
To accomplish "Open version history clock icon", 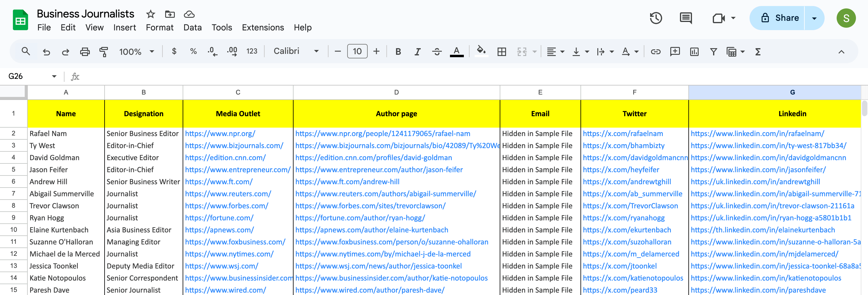I will 656,18.
